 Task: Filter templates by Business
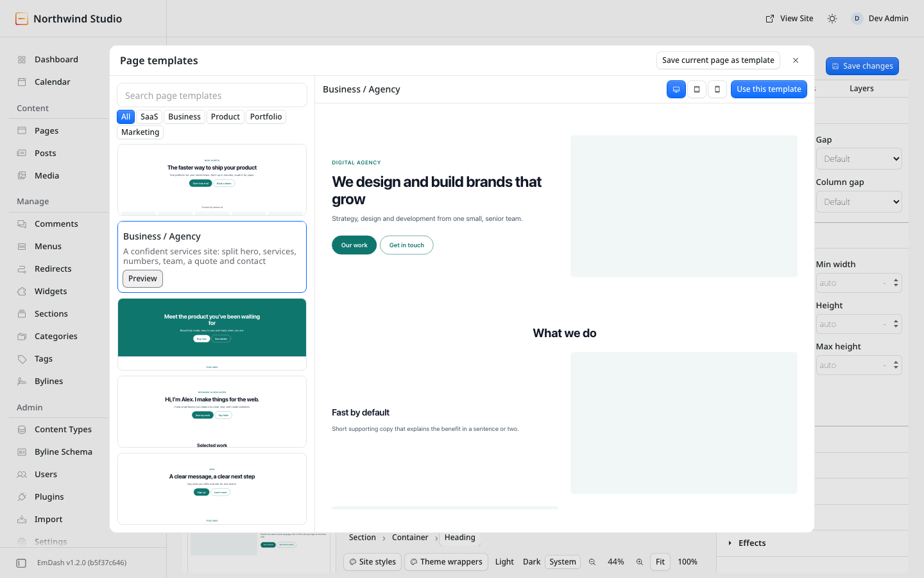coord(185,117)
